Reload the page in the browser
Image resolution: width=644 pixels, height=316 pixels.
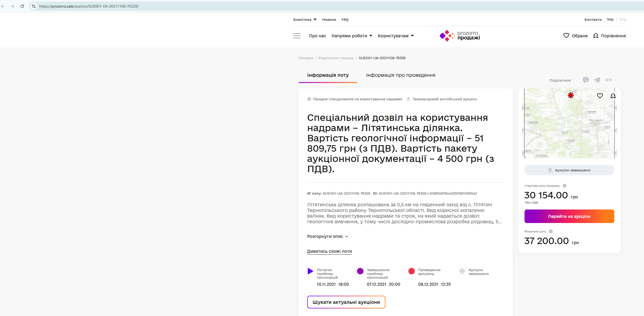point(22,6)
